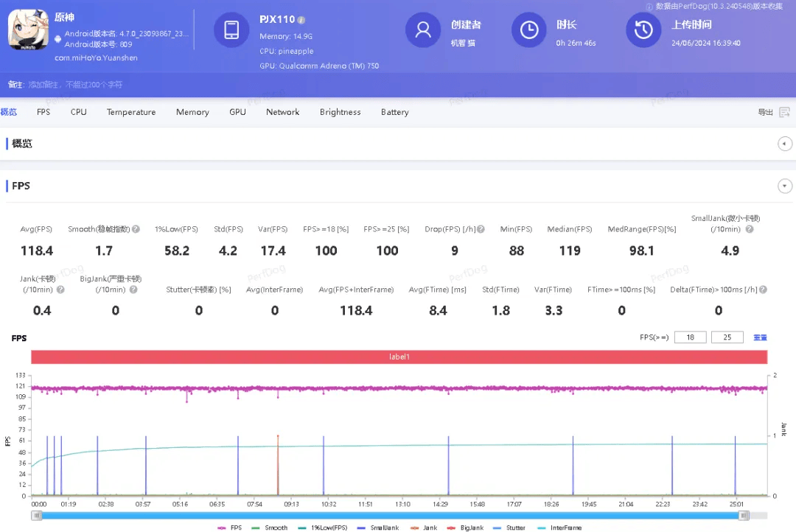Open the 概览 tab
The height and width of the screenshot is (532, 796).
[9, 112]
